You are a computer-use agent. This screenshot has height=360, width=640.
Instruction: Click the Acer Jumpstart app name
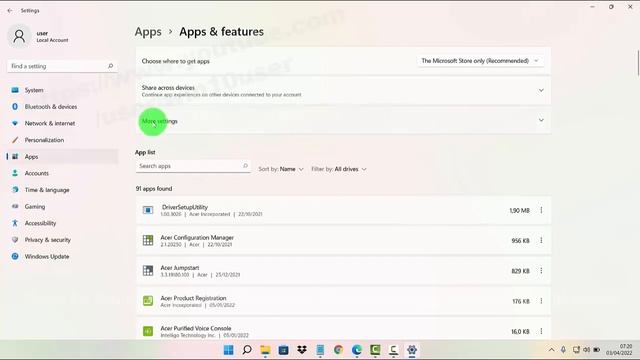pos(180,268)
